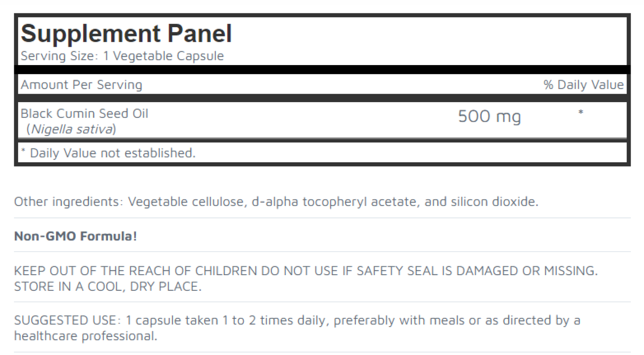Viewport: 644px width, 355px height.
Task: Click the "Supplement Panel" heading
Action: click(126, 34)
